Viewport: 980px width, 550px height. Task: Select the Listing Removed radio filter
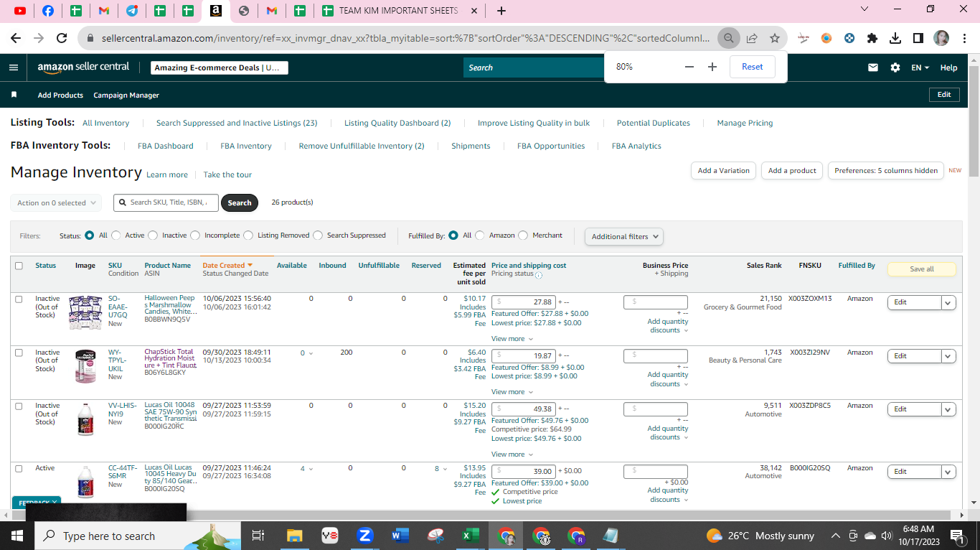coord(249,235)
